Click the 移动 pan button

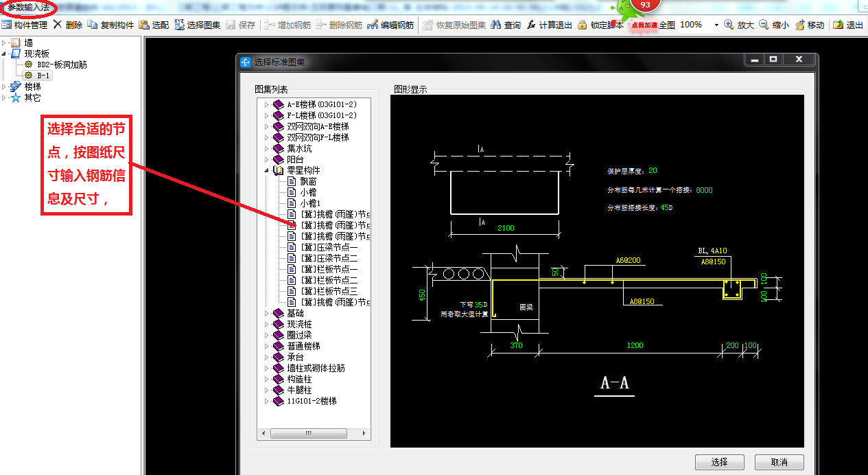(809, 25)
